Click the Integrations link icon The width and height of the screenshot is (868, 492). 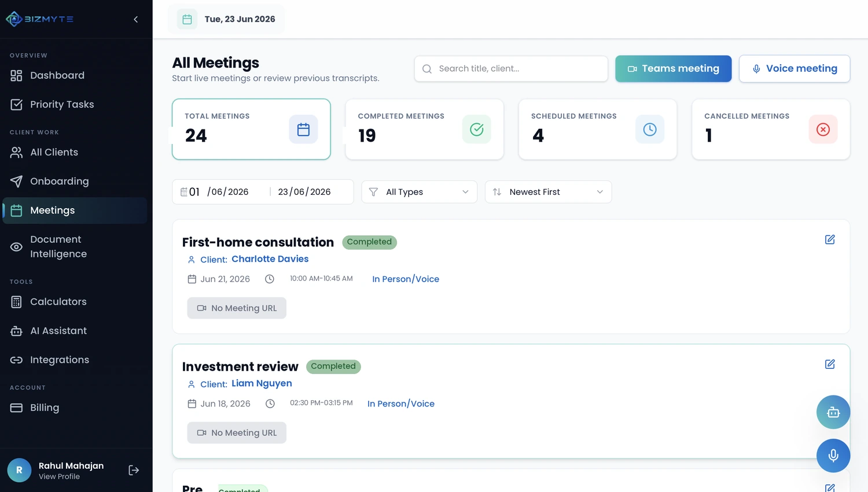click(16, 360)
